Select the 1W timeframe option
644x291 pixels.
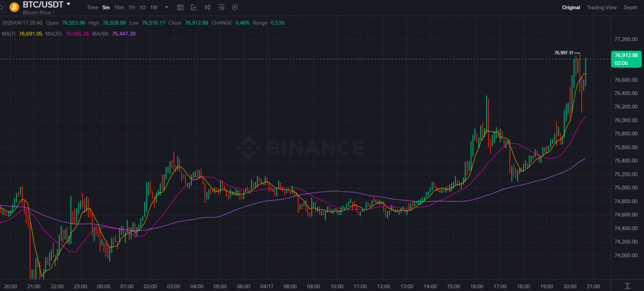click(x=154, y=7)
